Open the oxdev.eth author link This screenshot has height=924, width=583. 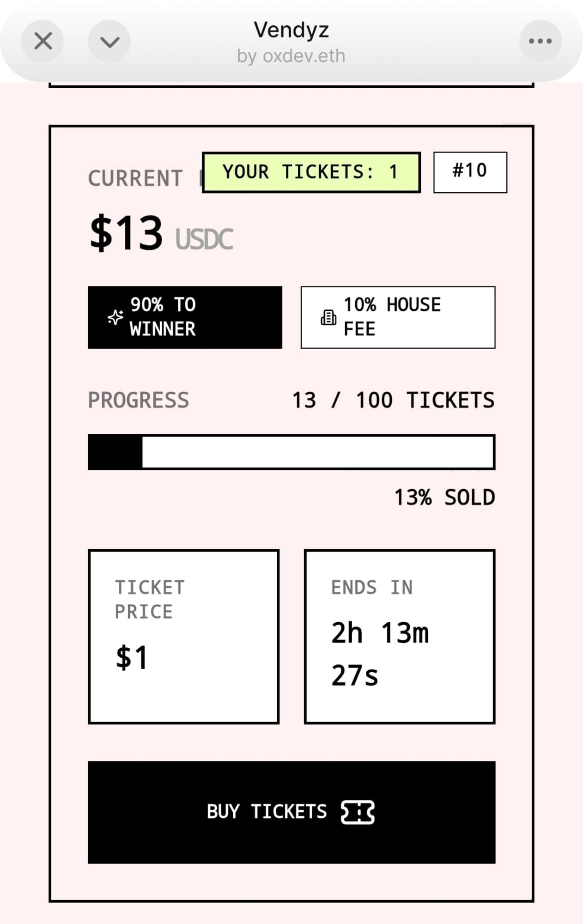tap(291, 56)
